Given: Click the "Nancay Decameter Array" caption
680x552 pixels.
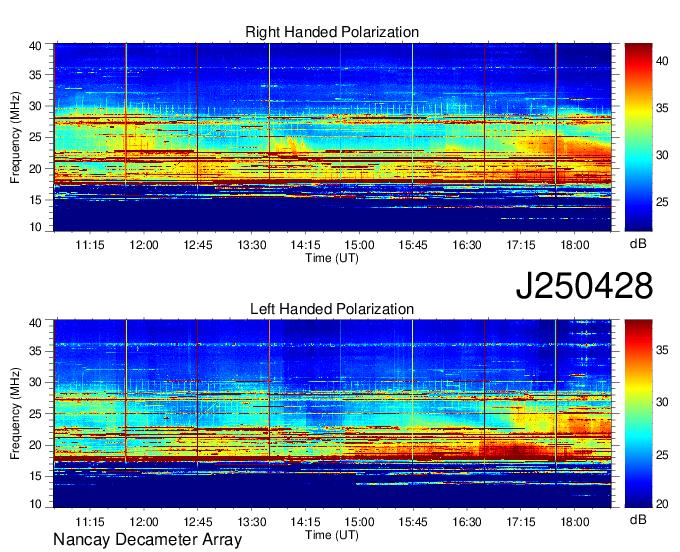Looking at the screenshot, I should (147, 539).
